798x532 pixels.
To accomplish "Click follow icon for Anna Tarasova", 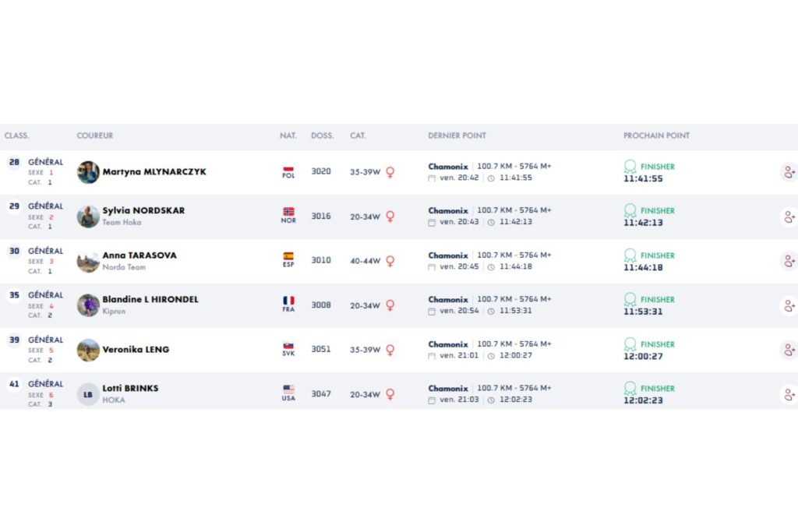I will 789,262.
